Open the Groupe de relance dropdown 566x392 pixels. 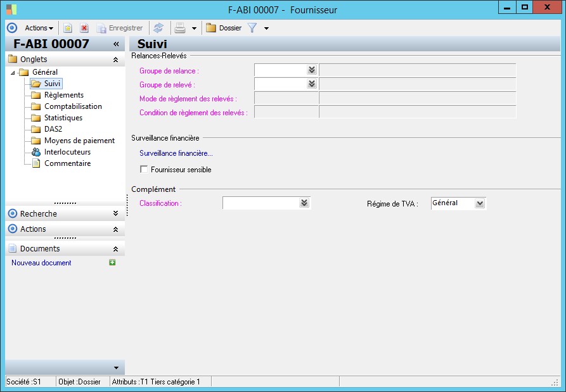(x=311, y=70)
